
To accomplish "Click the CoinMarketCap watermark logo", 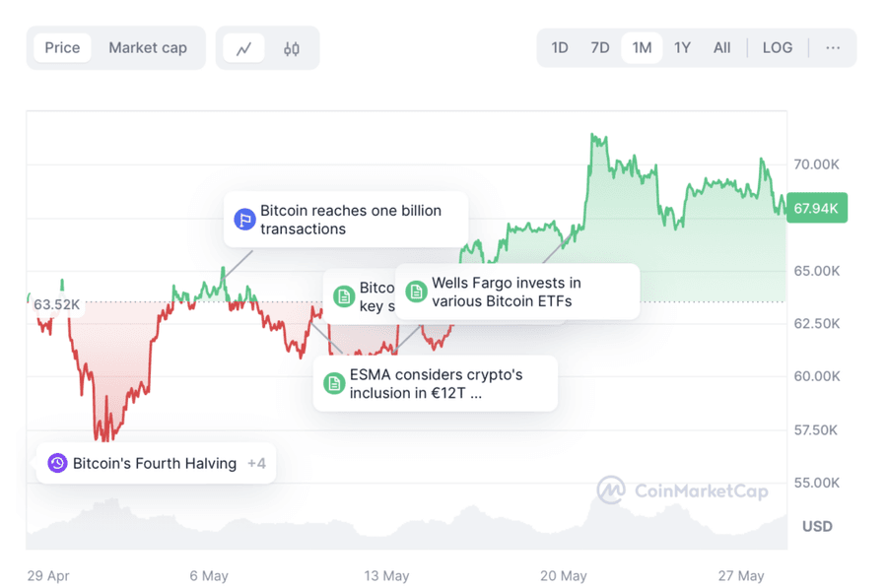I will (x=610, y=490).
